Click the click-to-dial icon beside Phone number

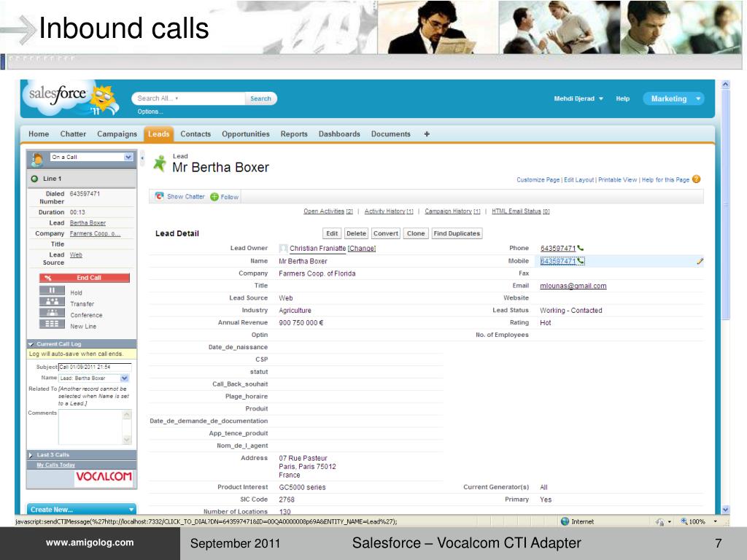click(x=580, y=248)
